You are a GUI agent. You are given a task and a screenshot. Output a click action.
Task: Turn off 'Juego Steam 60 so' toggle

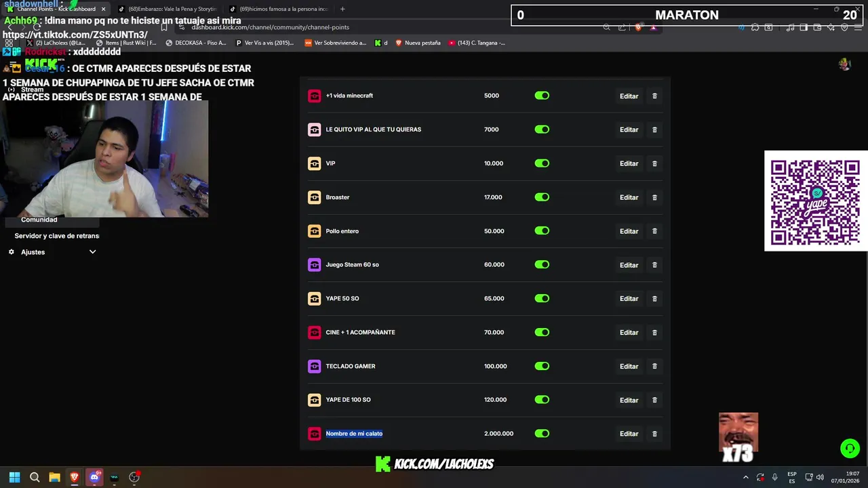point(542,265)
